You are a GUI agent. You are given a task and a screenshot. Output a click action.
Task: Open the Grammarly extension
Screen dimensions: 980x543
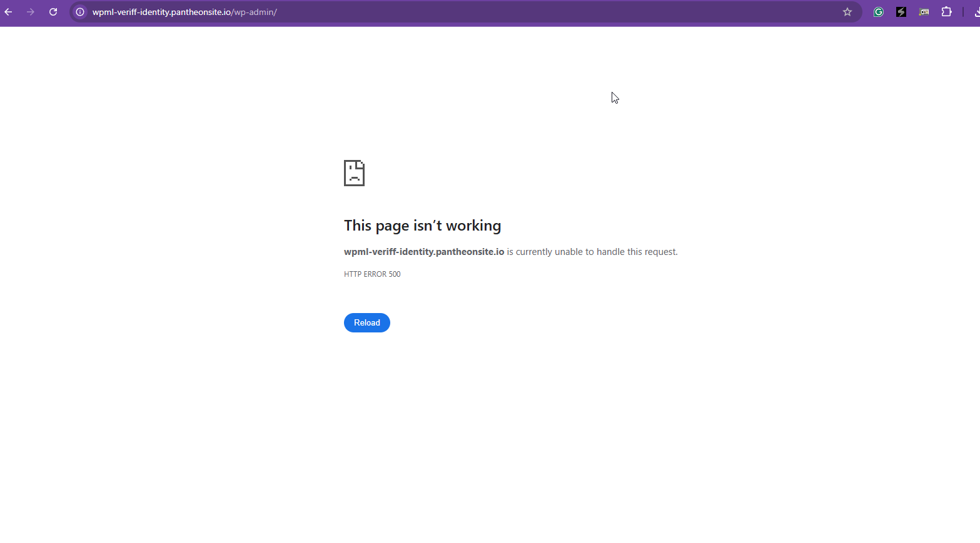(x=879, y=12)
